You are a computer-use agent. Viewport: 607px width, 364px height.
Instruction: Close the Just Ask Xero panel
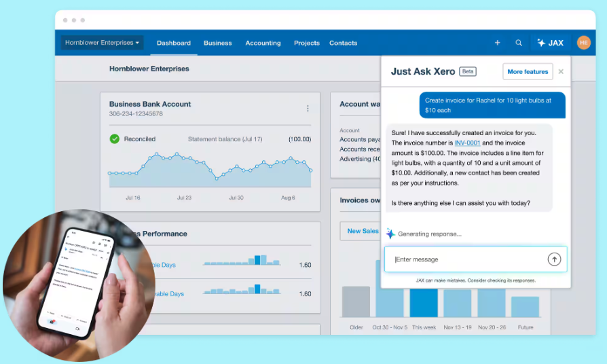click(x=561, y=71)
